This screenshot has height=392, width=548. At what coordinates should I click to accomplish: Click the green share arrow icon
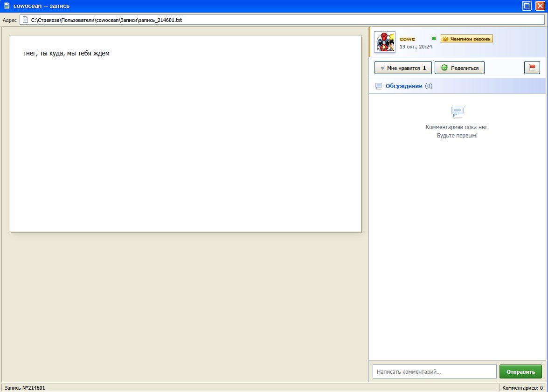point(444,68)
